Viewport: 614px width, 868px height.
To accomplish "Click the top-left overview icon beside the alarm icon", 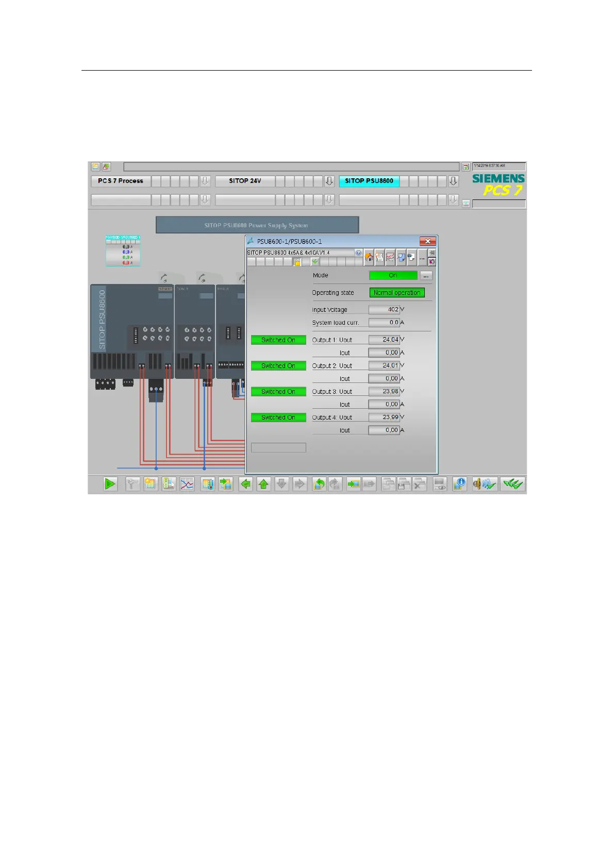I will click(x=95, y=166).
